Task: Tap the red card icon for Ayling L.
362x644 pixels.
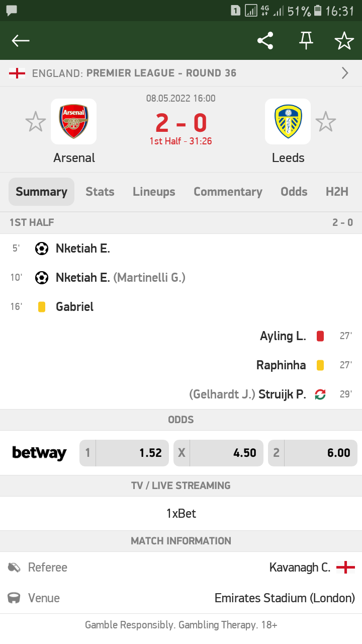Action: tap(320, 336)
